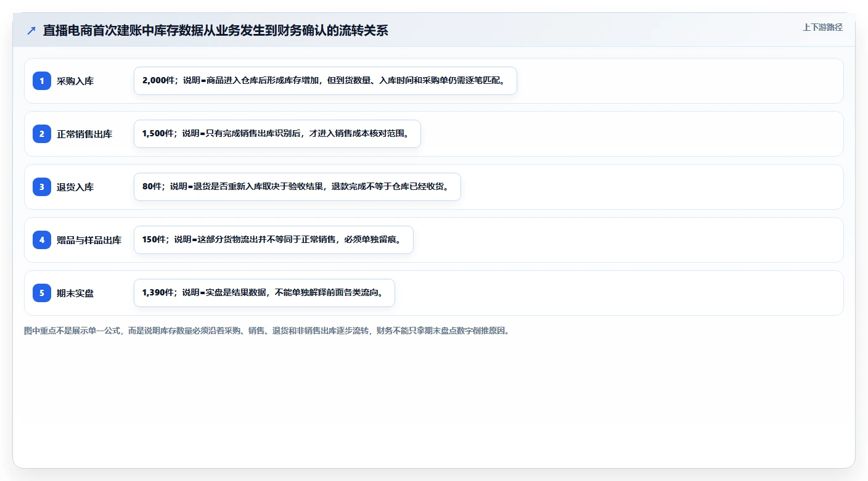Click the step 2 number badge

tap(42, 134)
